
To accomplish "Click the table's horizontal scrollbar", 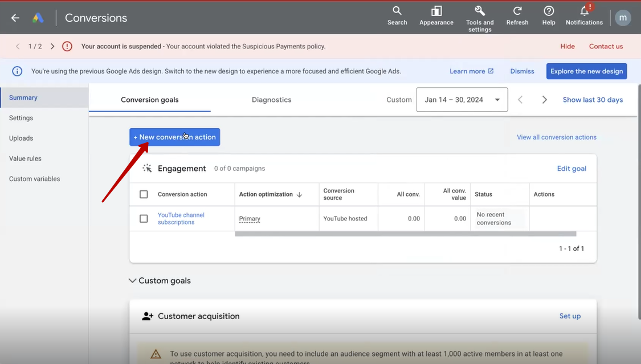I will coord(406,234).
